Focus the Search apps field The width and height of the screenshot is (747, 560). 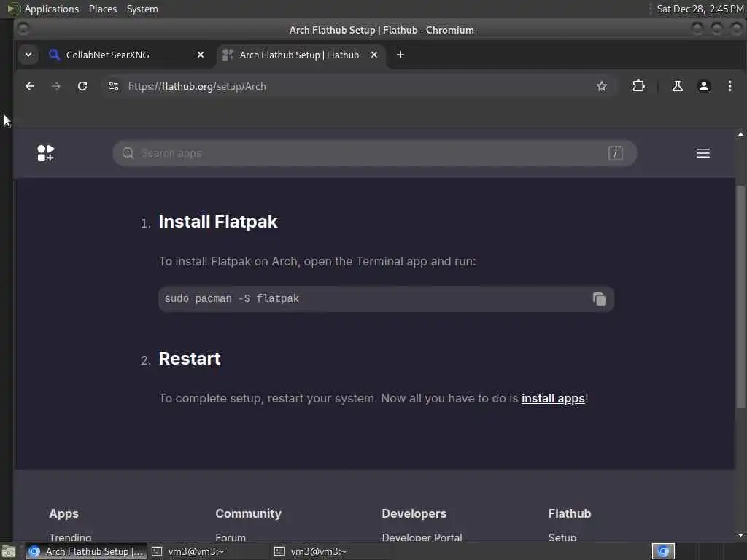point(374,153)
